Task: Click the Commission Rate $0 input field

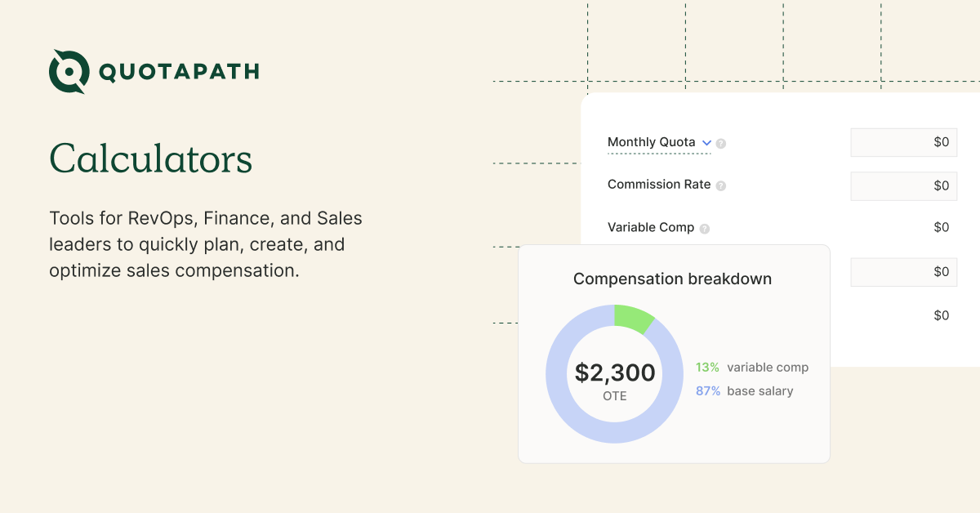Action: pos(903,185)
